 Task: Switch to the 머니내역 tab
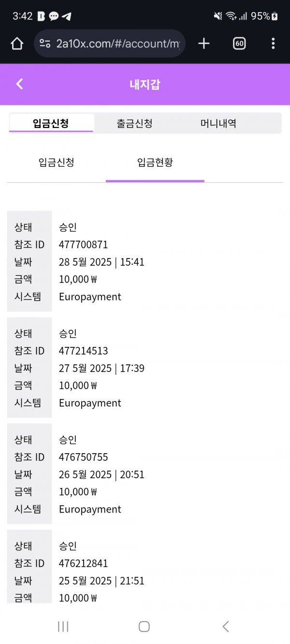(x=218, y=123)
